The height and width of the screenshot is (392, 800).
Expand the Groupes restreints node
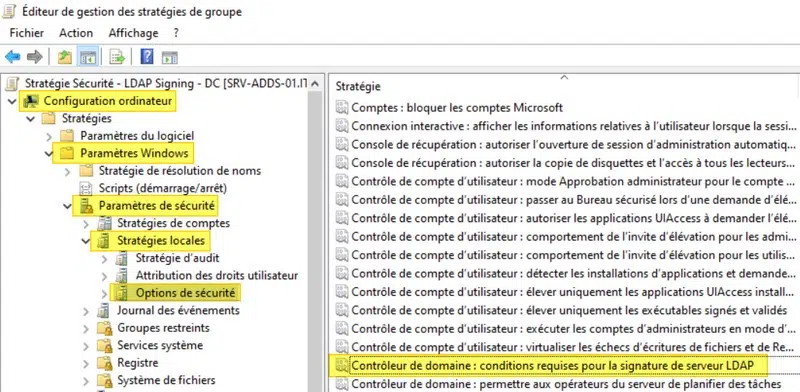86,328
